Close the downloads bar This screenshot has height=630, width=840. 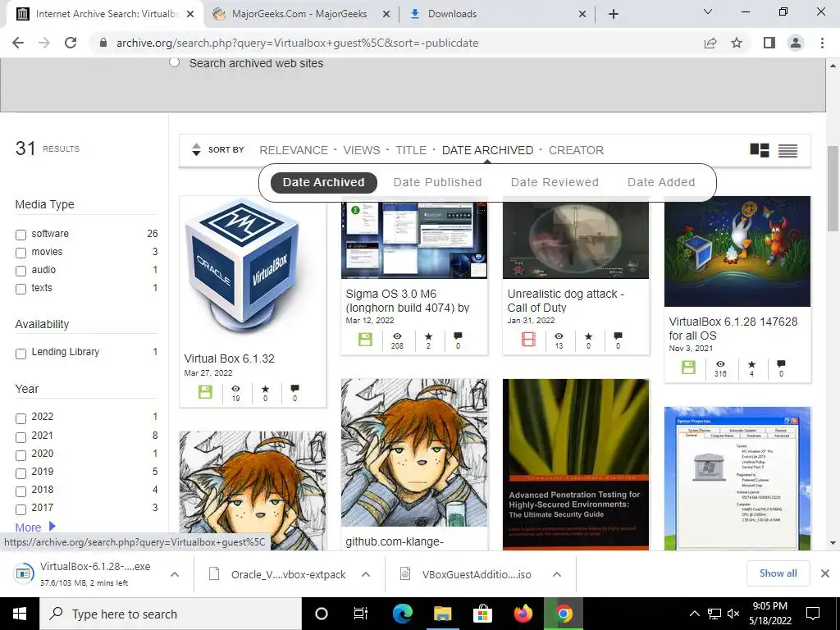[x=825, y=573]
